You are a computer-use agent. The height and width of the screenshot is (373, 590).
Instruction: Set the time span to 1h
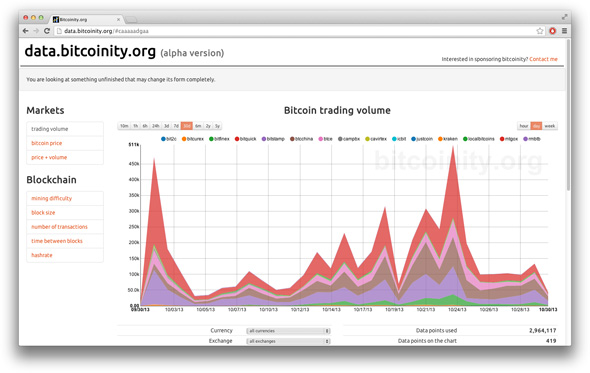point(135,126)
